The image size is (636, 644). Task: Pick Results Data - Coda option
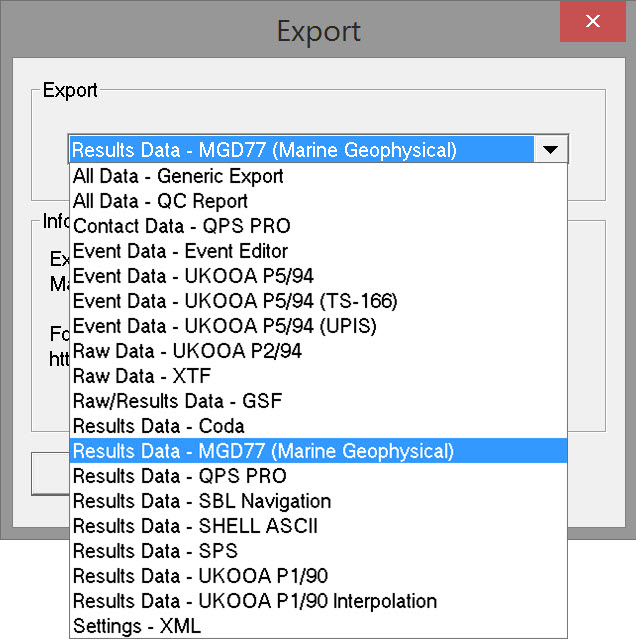159,426
